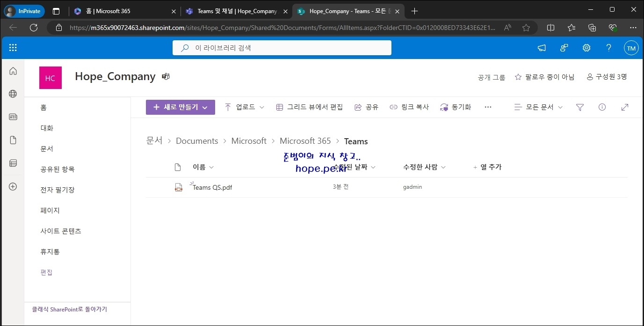The height and width of the screenshot is (326, 644).
Task: Click 열 추가 to add a column
Action: 487,167
